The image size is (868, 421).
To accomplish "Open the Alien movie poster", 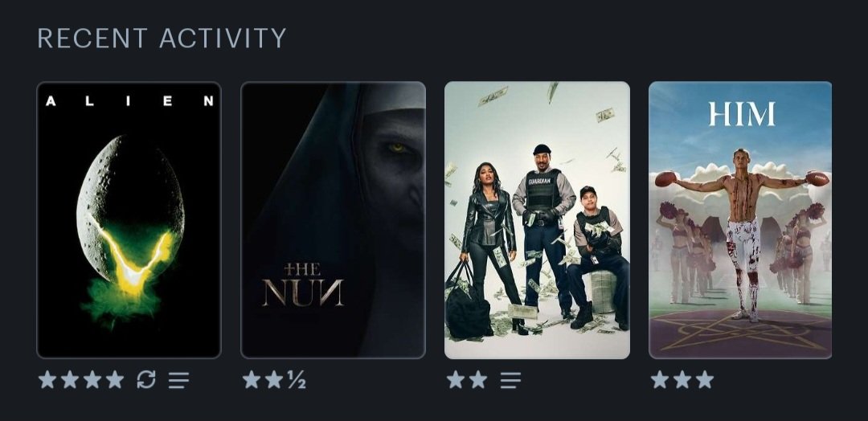I will [129, 220].
